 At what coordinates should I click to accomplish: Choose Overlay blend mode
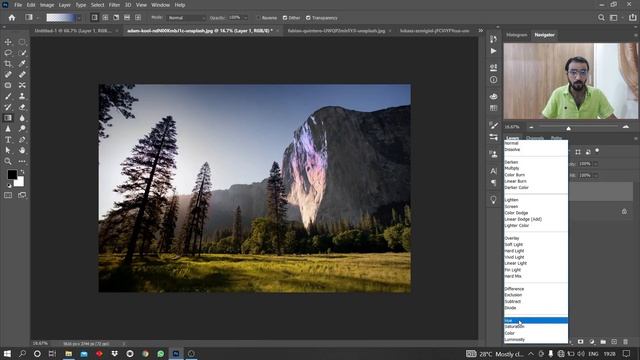(536, 238)
